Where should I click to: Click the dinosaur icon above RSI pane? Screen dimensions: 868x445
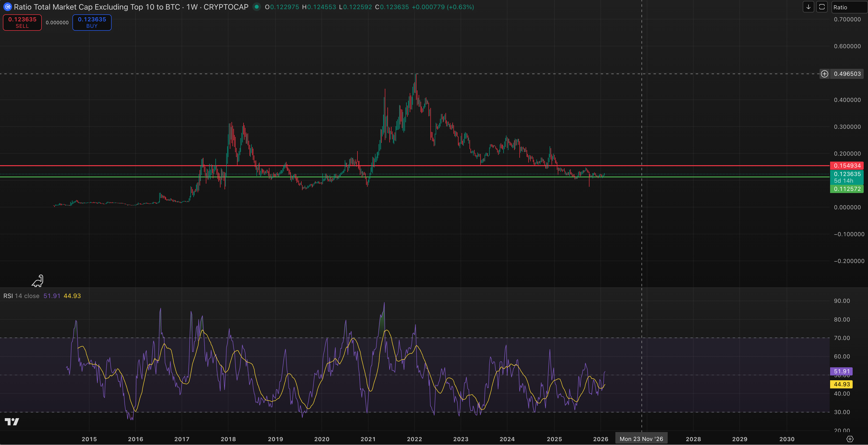[x=38, y=281]
